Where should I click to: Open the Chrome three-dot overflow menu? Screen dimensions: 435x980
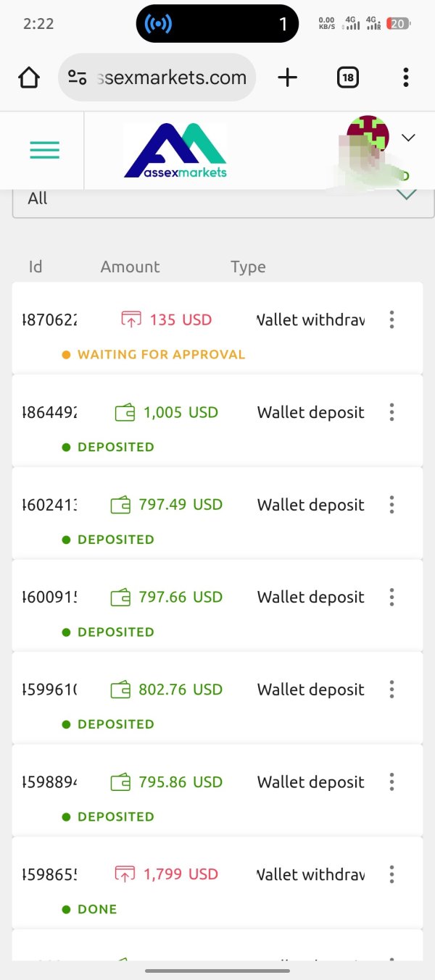pyautogui.click(x=405, y=78)
